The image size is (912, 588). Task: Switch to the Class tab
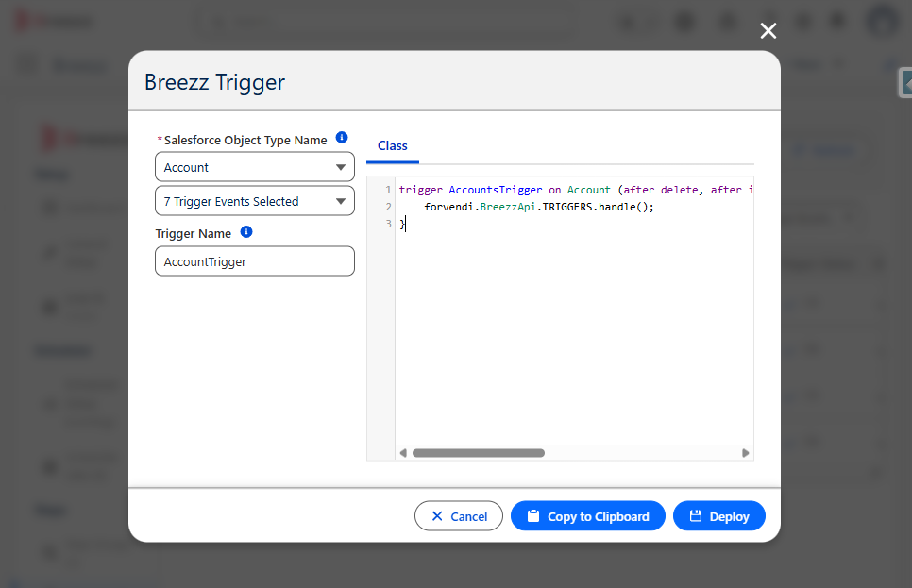(393, 146)
